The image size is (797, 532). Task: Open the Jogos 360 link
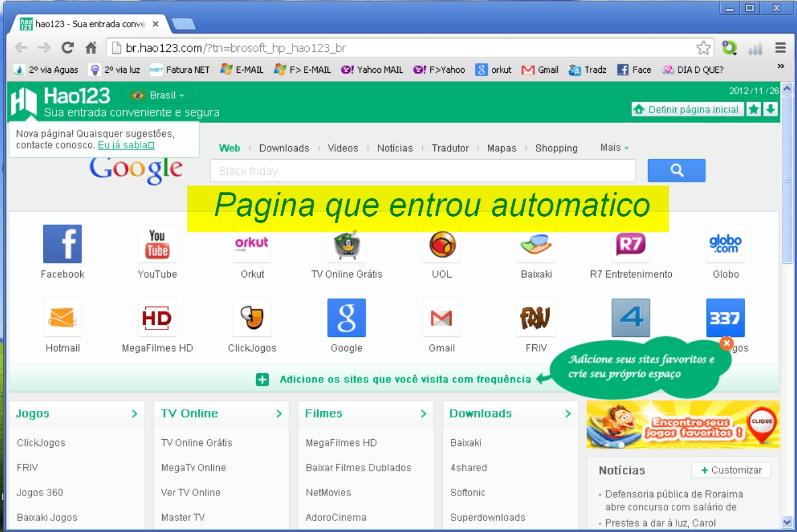40,493
